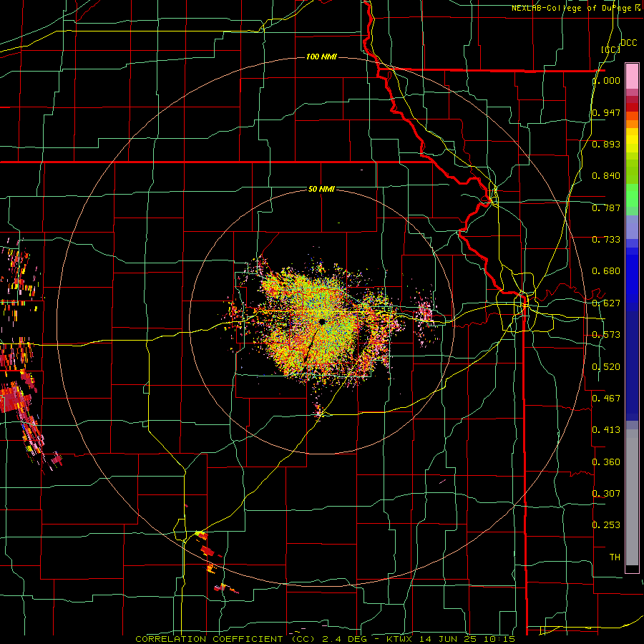The width and height of the screenshot is (644, 644).
Task: Click the 0.733 legend value
Action: [x=606, y=240]
